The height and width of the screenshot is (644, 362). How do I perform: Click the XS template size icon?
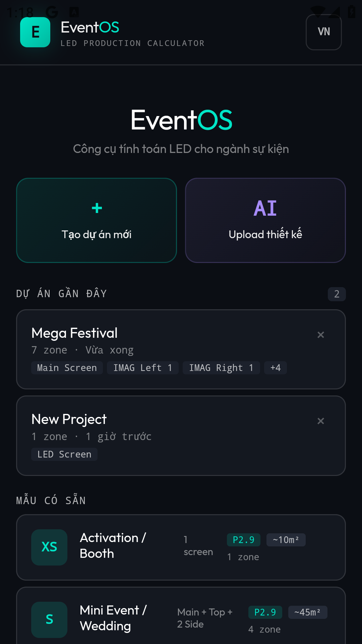tap(49, 547)
